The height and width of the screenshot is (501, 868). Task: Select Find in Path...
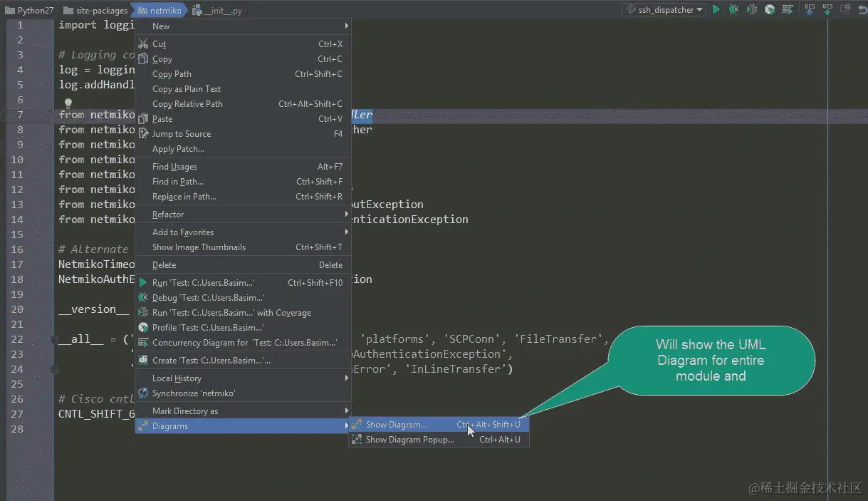click(x=244, y=182)
